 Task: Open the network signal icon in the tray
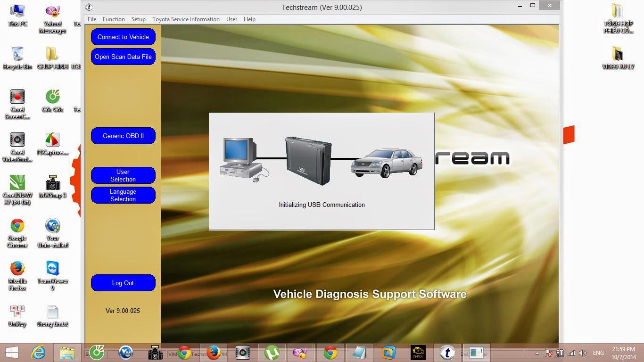click(x=571, y=353)
